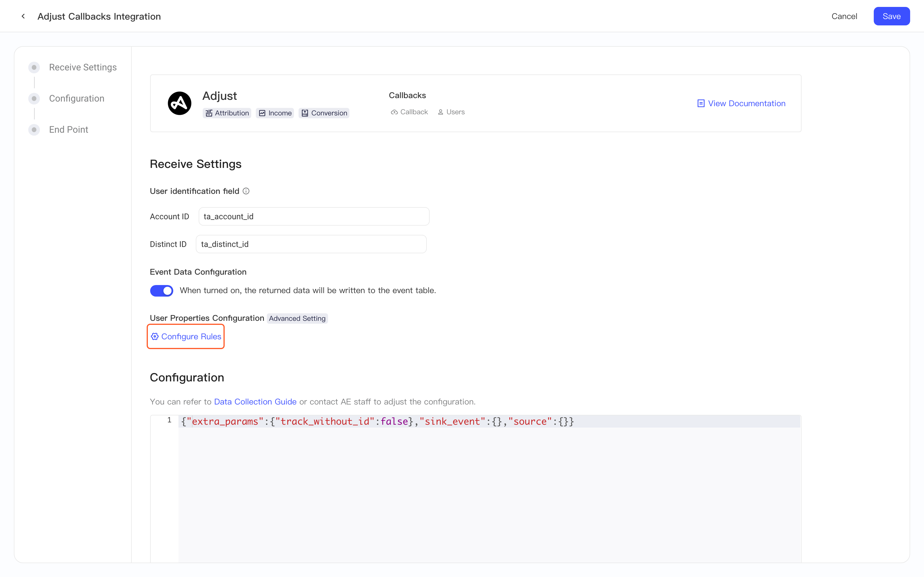Click the Account ID input field
This screenshot has height=577, width=924.
pos(314,216)
